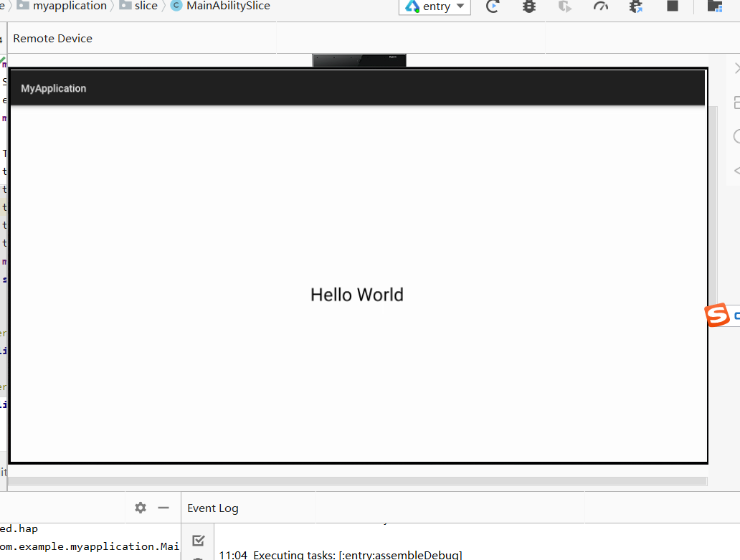Collapse the right sidebar panel arrow
This screenshot has width=740, height=560.
coord(736,68)
